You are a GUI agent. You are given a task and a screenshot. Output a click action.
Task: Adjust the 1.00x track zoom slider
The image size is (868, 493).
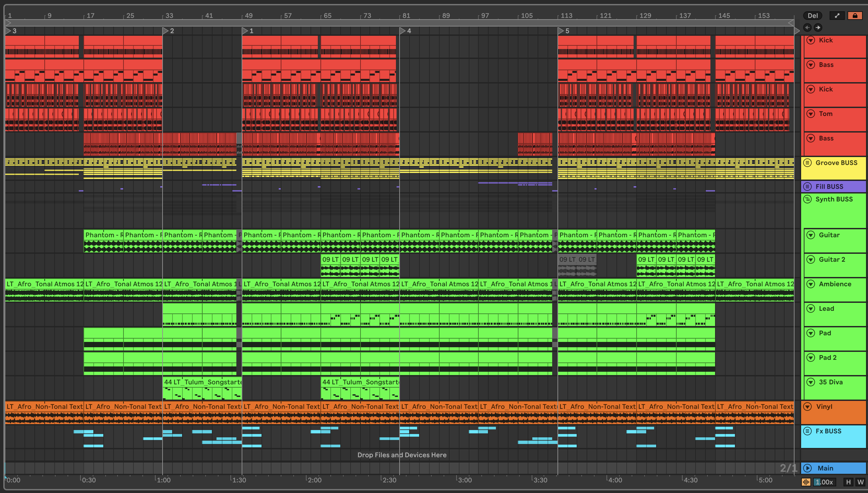tap(824, 482)
